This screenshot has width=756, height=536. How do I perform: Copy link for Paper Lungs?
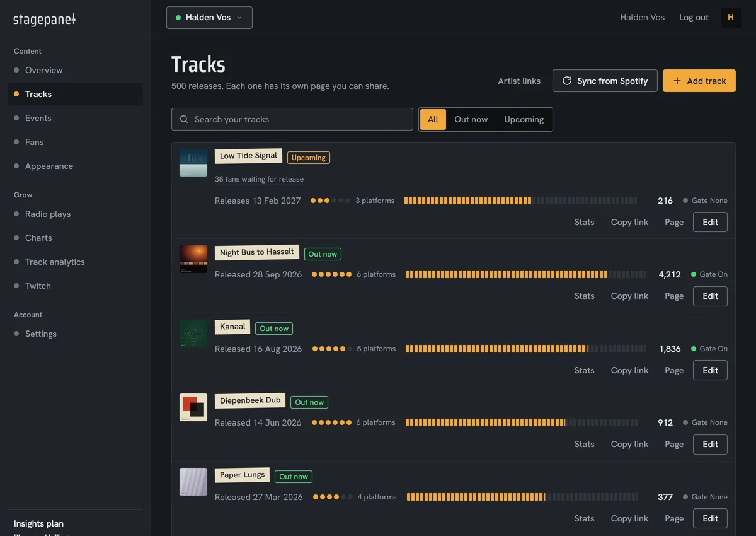tap(629, 518)
